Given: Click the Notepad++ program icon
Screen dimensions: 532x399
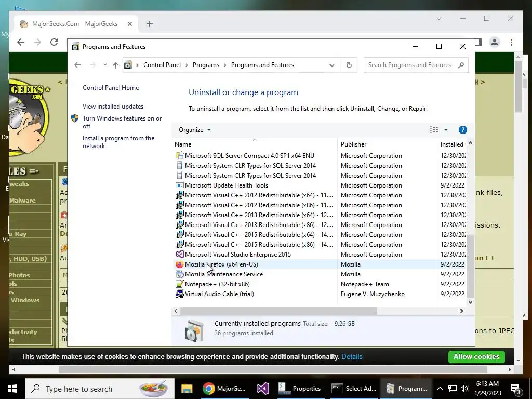Looking at the screenshot, I should click(179, 284).
